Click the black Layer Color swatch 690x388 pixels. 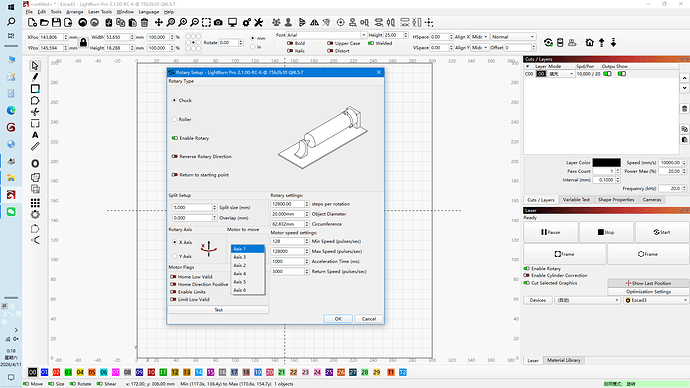click(x=606, y=162)
